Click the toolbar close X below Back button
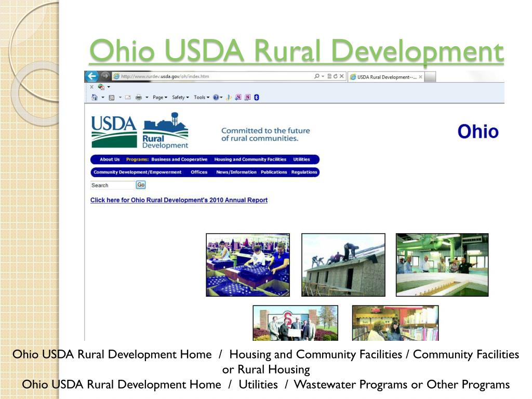 click(x=91, y=87)
